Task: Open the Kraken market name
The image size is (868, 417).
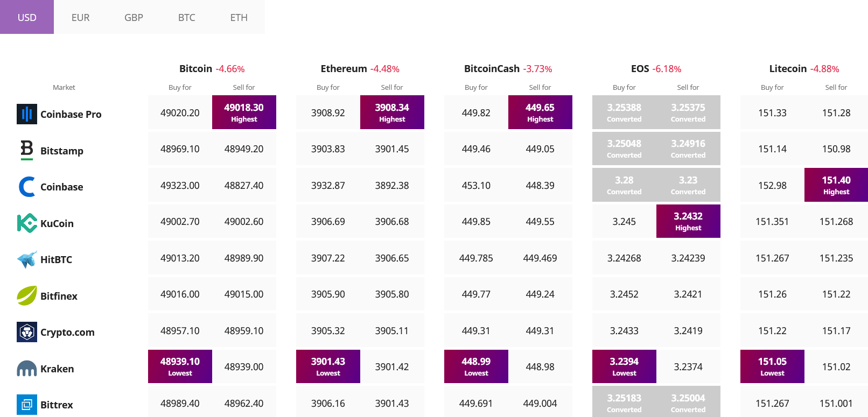Action: pyautogui.click(x=57, y=369)
